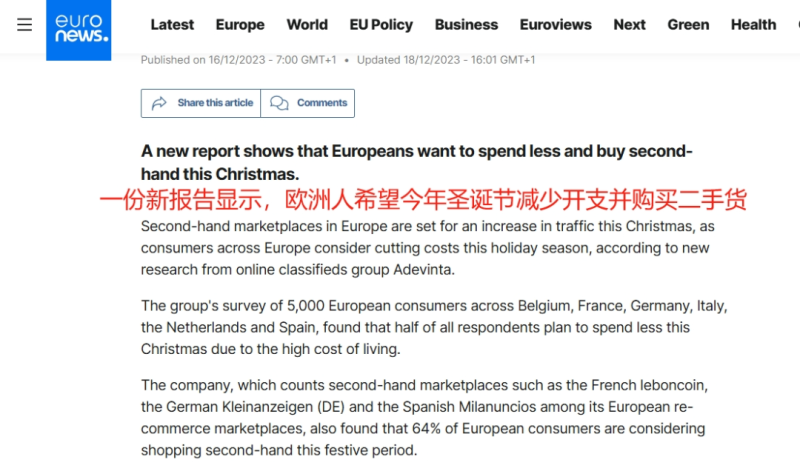
Task: Open the Latest section
Action: 172,25
